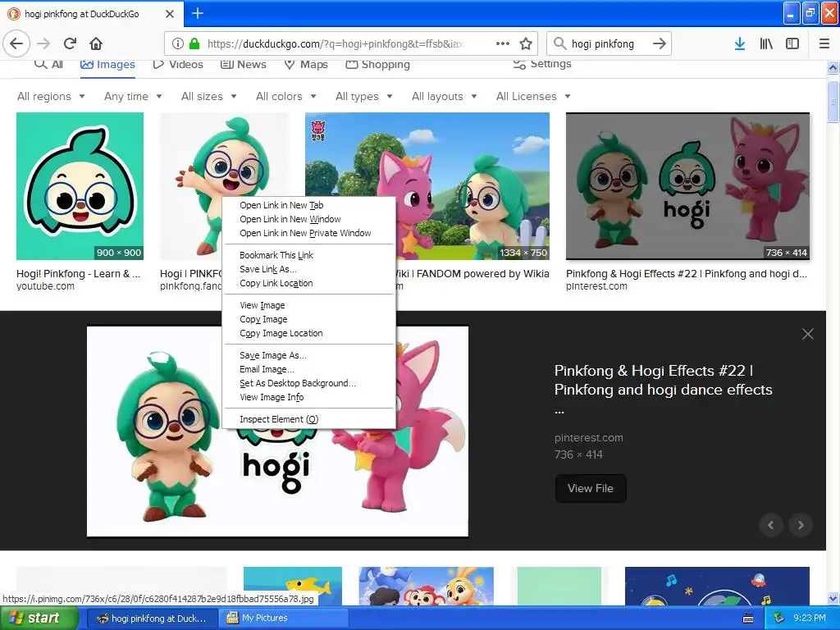Switch to My Pictures taskbar window
840x630 pixels.
[284, 619]
